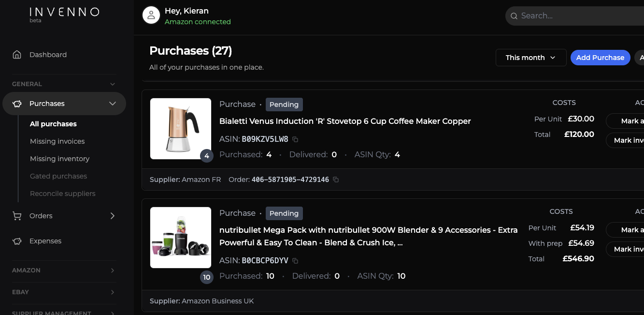Select All purchases in the sidebar
This screenshot has height=315, width=644.
53,124
